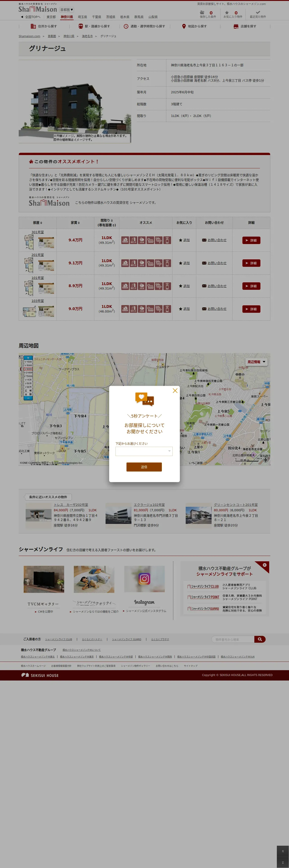Screen dimensions: 289x868
Task: Open the Instagram icon tile
Action: point(144,579)
